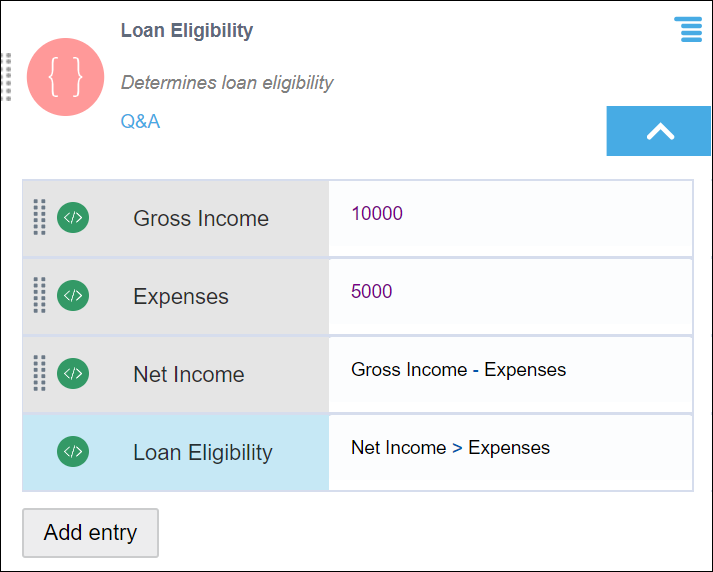This screenshot has height=572, width=713.
Task: Edit the Expenses value 5000
Action: point(372,291)
